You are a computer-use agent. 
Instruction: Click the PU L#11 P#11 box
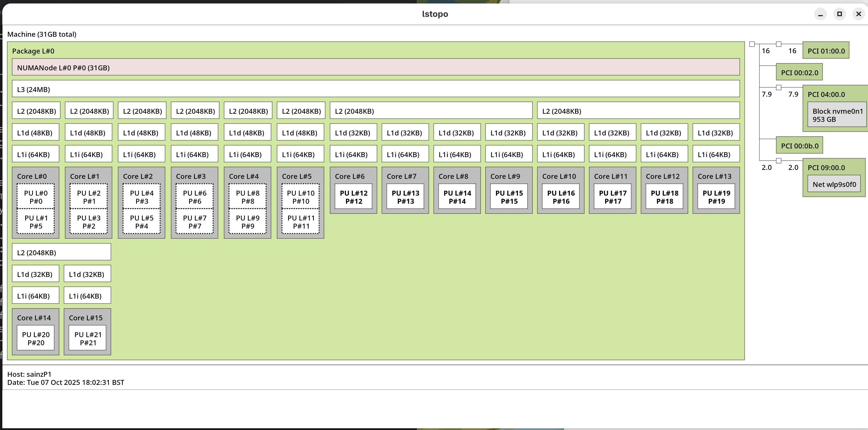301,222
